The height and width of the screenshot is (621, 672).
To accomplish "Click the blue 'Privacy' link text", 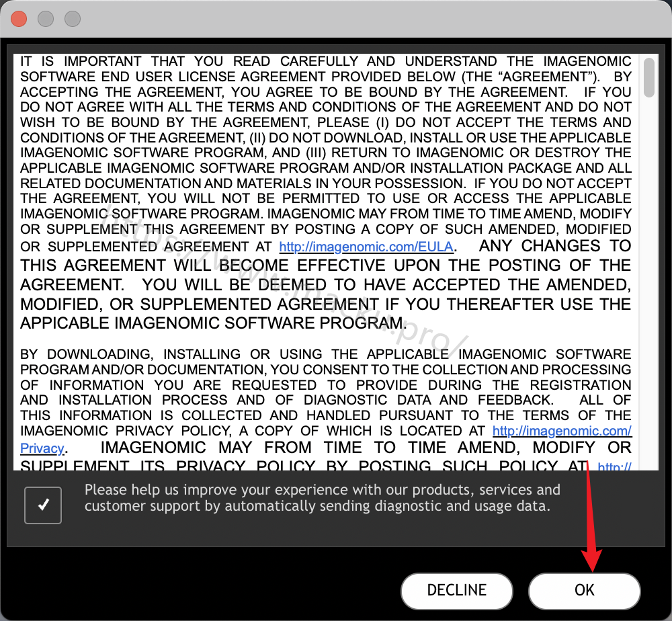I will (x=42, y=448).
